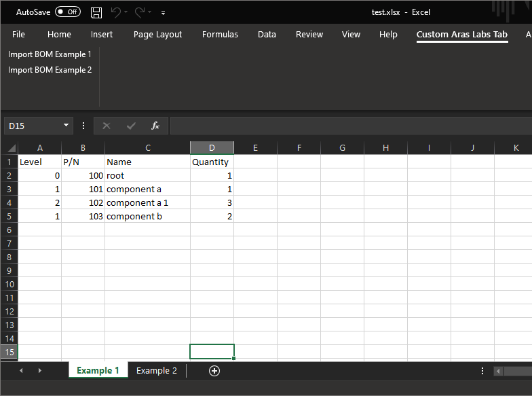
Task: Switch to the View ribbon tab
Action: tap(351, 34)
